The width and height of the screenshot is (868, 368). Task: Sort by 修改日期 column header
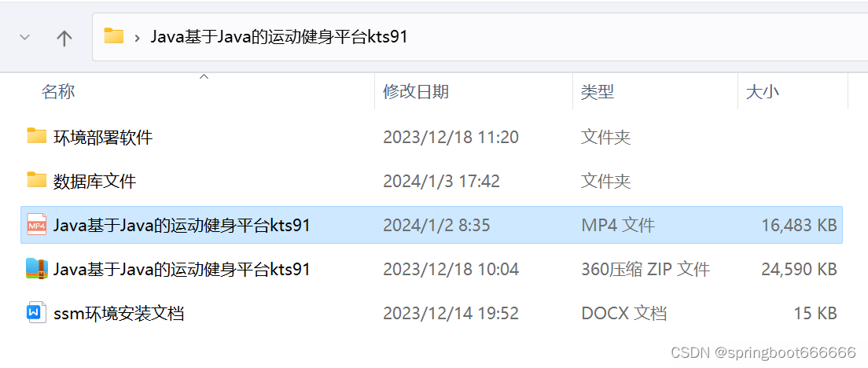[x=416, y=91]
